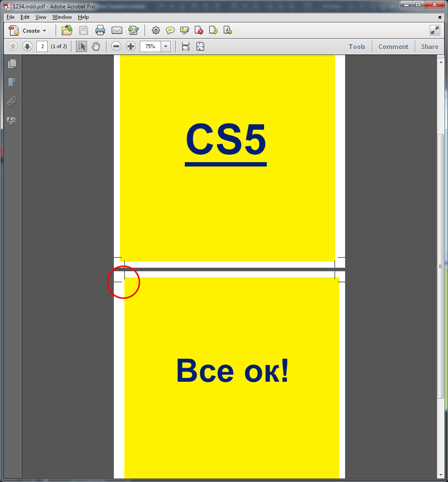The width and height of the screenshot is (448, 482).
Task: Open the Share pane
Action: pyautogui.click(x=430, y=47)
